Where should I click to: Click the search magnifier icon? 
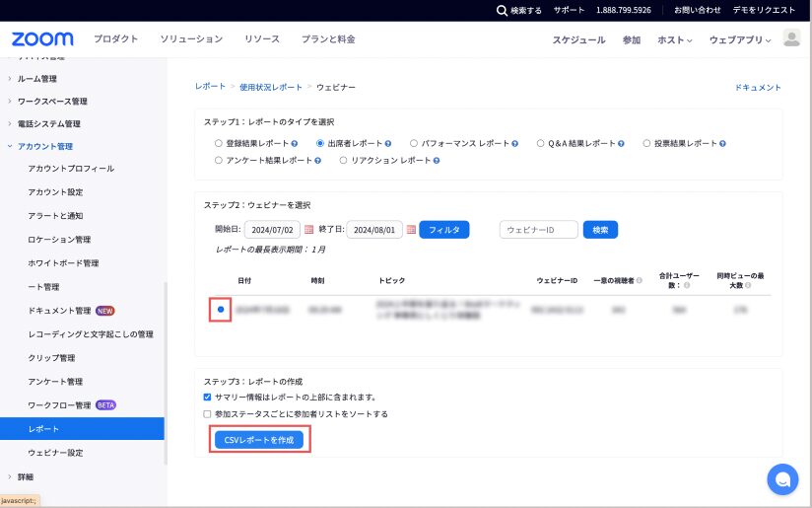pos(503,11)
